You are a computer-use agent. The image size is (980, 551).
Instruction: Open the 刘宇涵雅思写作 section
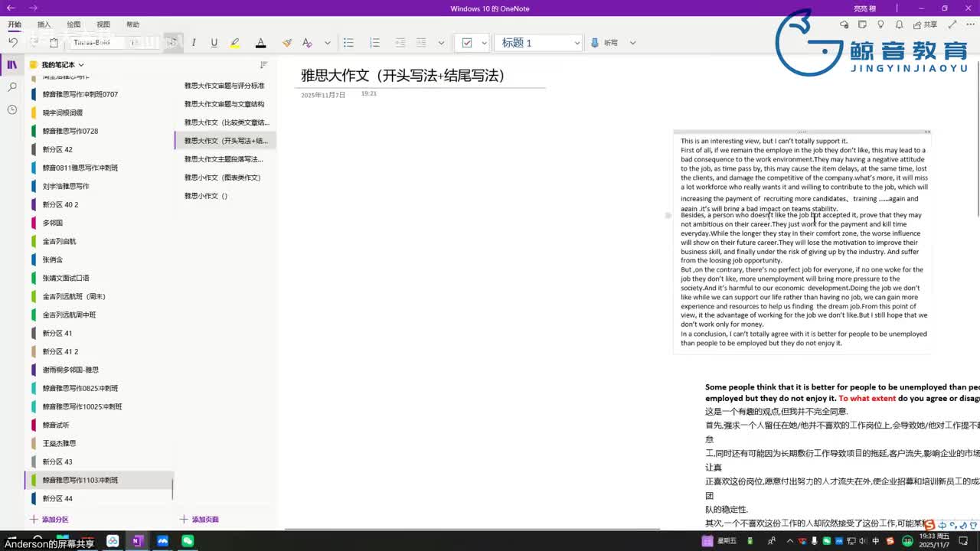click(x=100, y=186)
